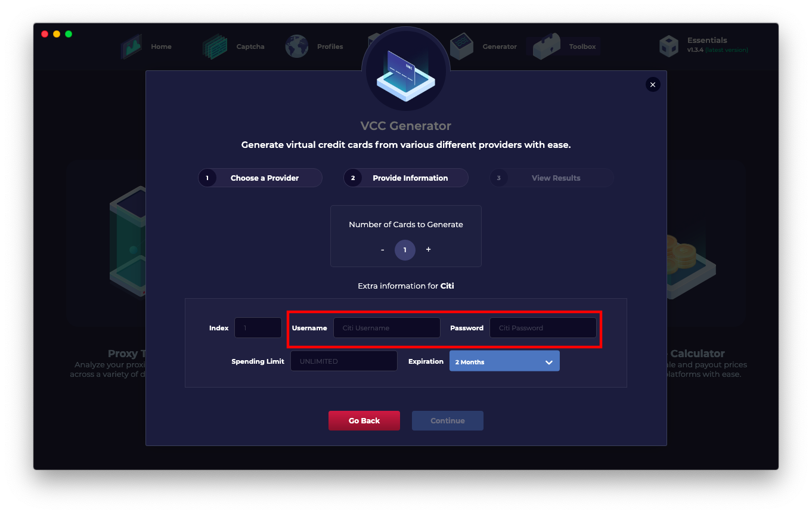Click the Continue button

[x=448, y=420]
